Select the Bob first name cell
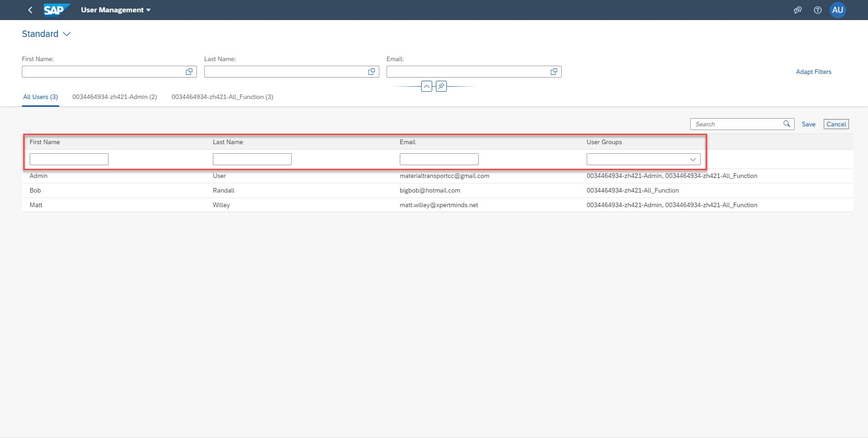The image size is (868, 438). tap(35, 190)
